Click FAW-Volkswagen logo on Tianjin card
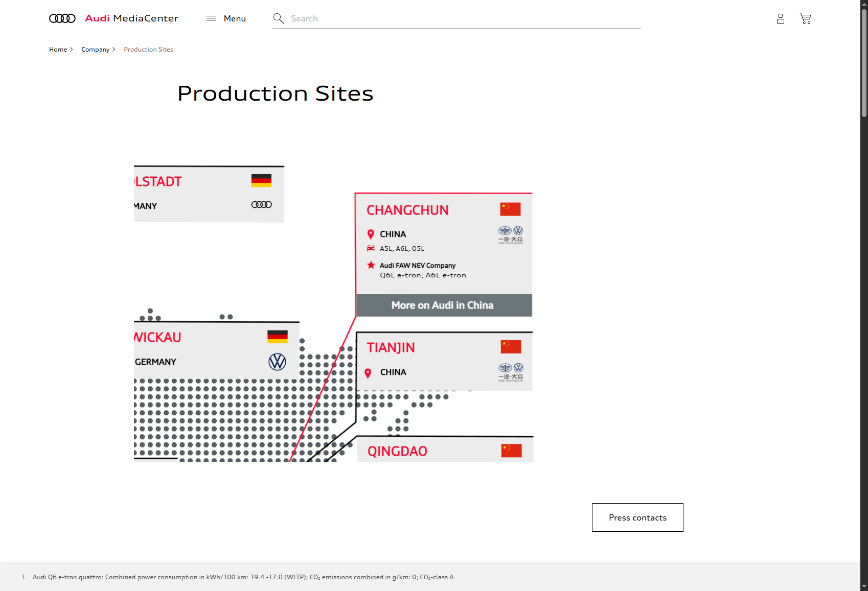This screenshot has height=591, width=868. tap(511, 372)
